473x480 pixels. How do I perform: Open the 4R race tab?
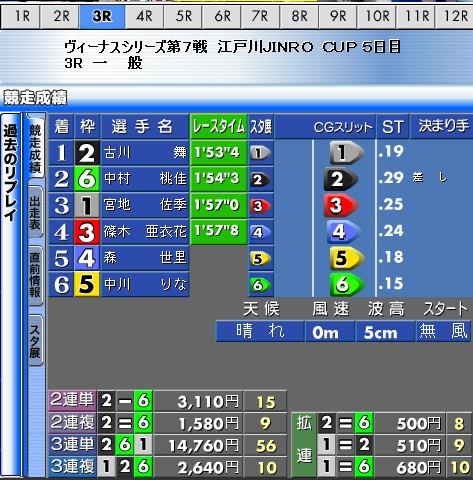coord(144,16)
